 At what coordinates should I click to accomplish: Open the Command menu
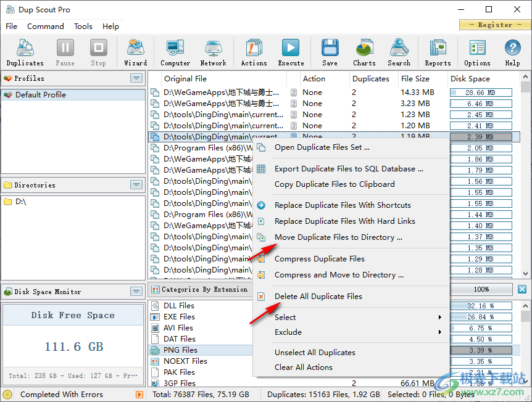(46, 27)
